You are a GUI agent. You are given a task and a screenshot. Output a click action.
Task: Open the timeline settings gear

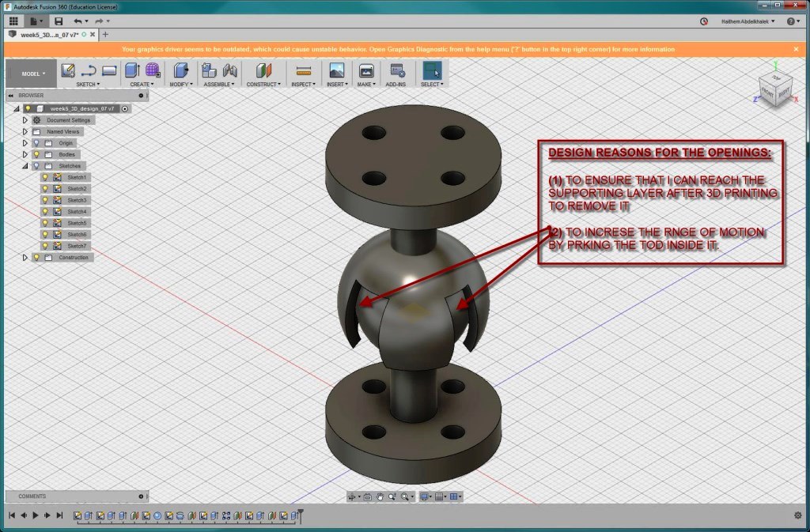(x=797, y=515)
